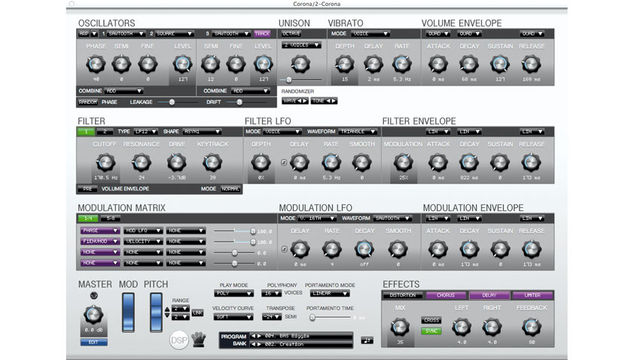
Task: Toggle the green Sync button in Effects
Action: 431,331
